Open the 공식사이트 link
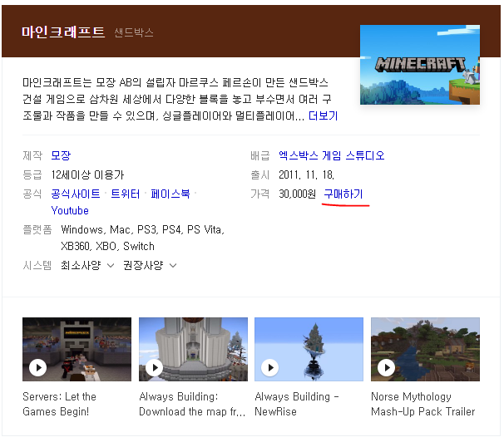The image size is (504, 442). [76, 194]
